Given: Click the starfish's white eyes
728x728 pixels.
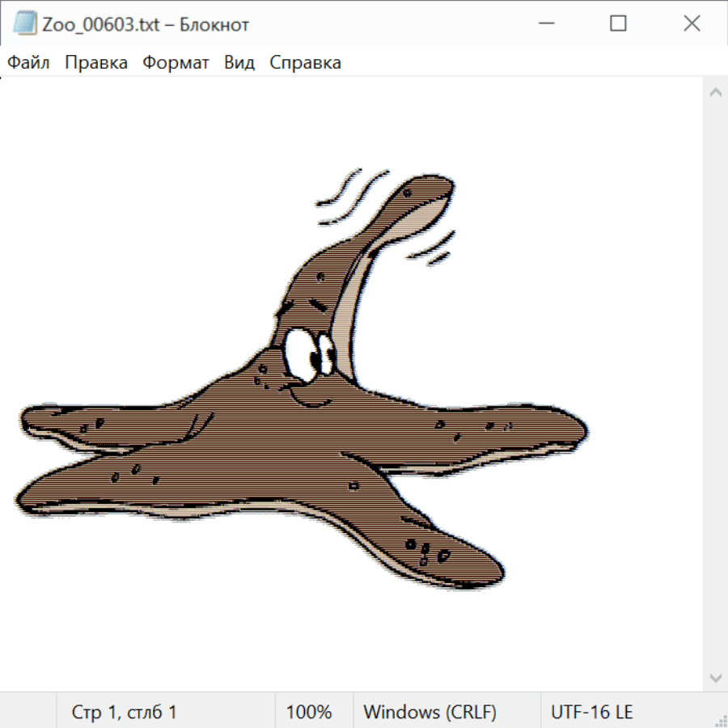Looking at the screenshot, I should (308, 351).
